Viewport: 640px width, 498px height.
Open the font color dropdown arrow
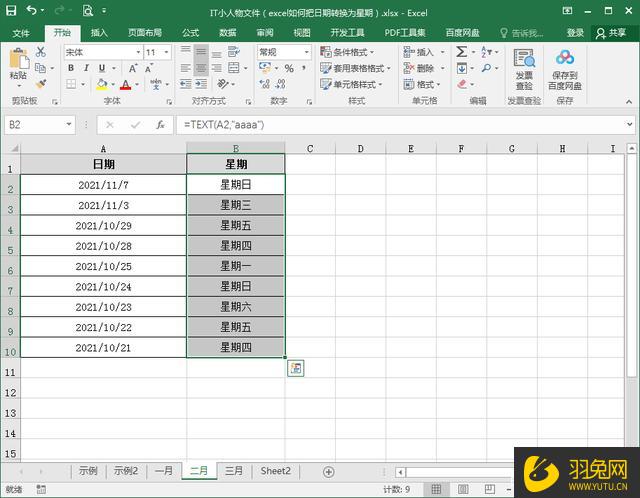pyautogui.click(x=137, y=84)
